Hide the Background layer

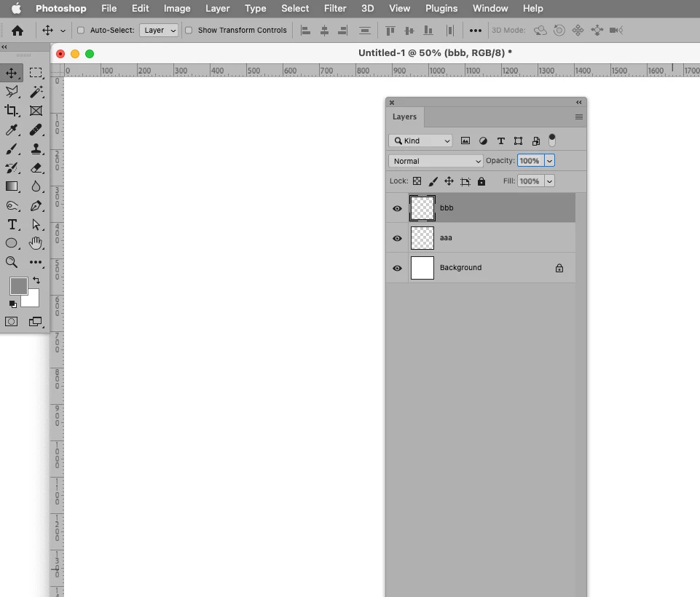397,268
